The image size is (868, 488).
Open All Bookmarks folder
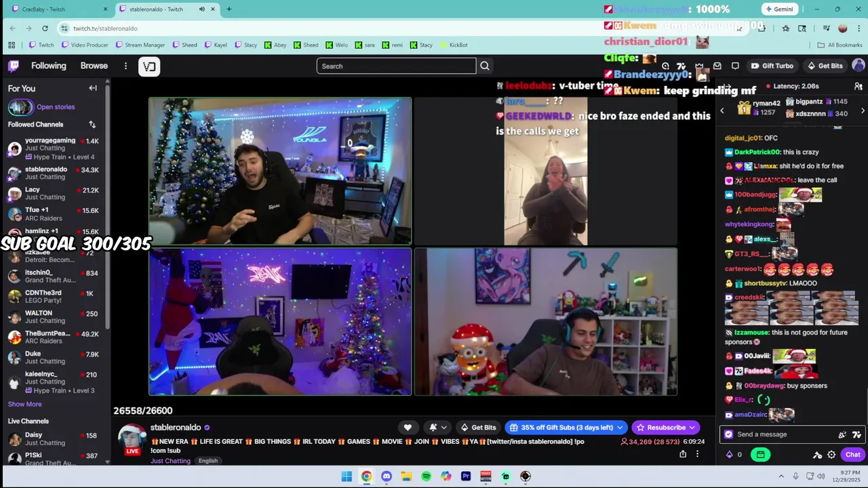[x=840, y=45]
